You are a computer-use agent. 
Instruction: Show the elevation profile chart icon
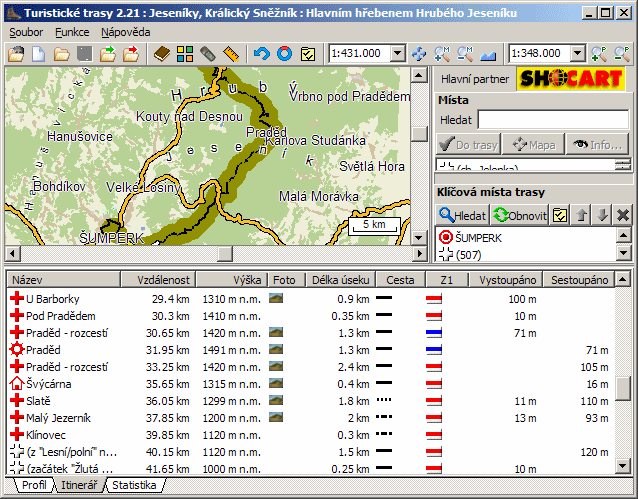pyautogui.click(x=490, y=53)
